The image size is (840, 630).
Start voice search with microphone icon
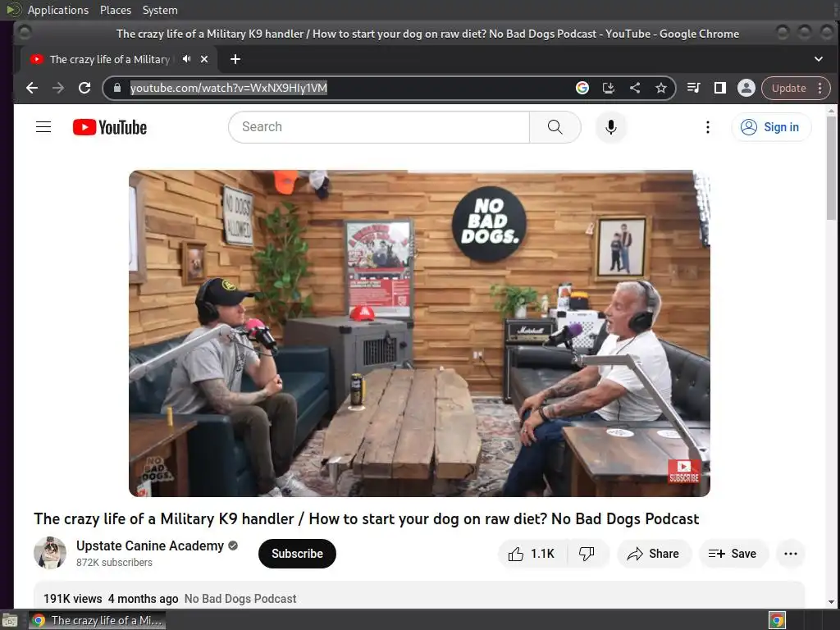click(610, 127)
